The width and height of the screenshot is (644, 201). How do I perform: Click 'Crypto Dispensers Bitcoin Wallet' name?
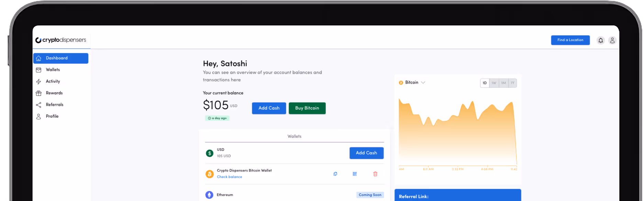click(244, 170)
